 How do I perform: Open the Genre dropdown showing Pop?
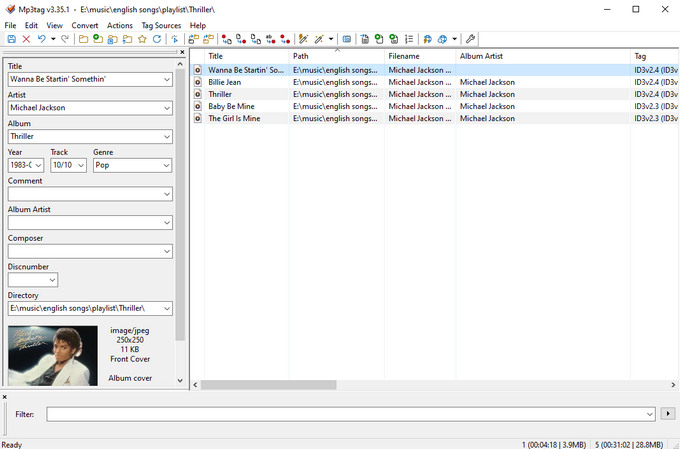[x=166, y=165]
